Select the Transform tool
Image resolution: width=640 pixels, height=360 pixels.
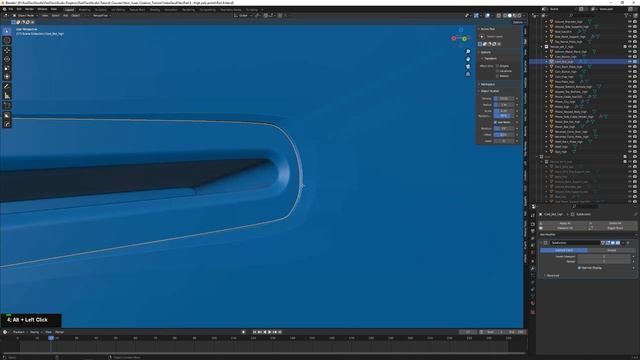7,77
